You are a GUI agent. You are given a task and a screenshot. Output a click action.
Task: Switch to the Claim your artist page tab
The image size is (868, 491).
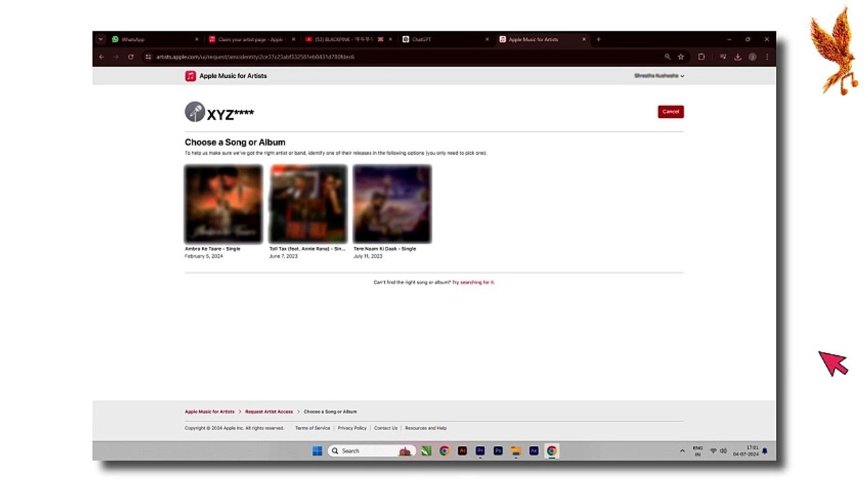point(252,40)
